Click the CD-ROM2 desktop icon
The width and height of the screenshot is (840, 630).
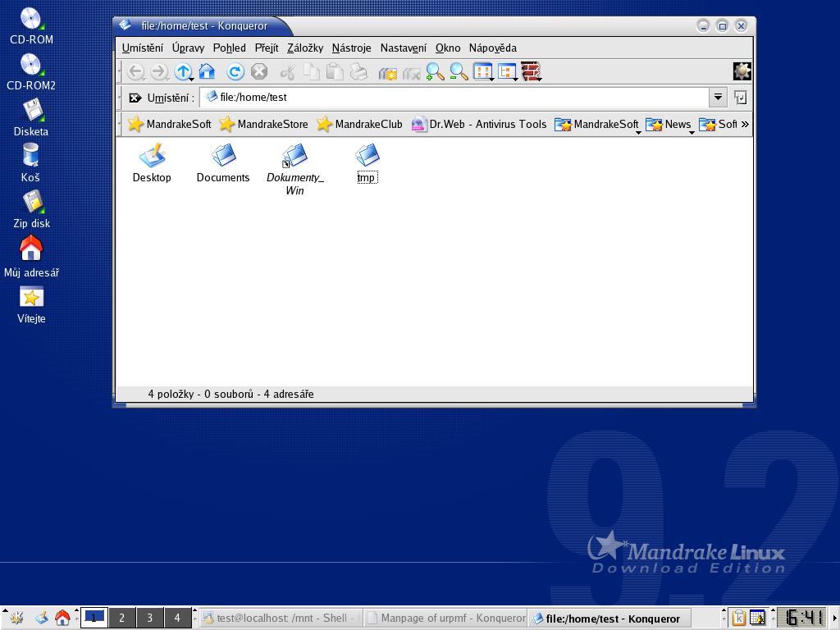point(31,72)
